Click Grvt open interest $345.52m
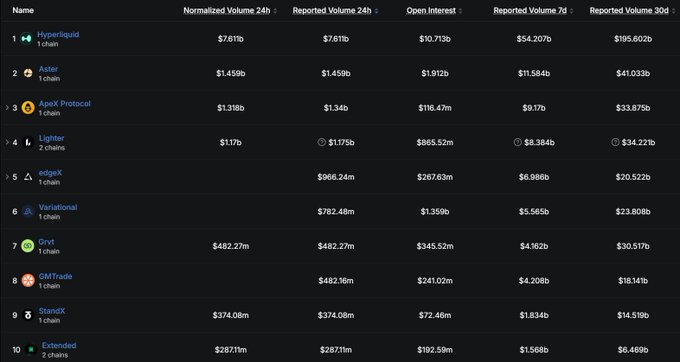 point(435,246)
